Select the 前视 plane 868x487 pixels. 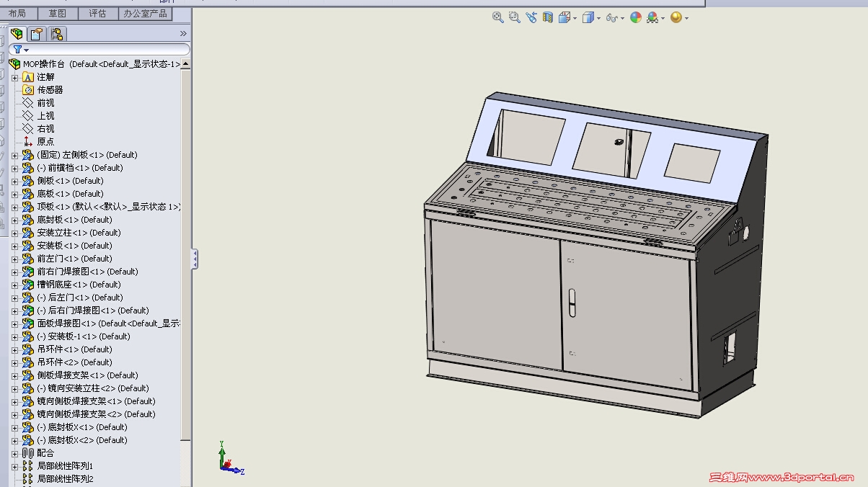45,103
